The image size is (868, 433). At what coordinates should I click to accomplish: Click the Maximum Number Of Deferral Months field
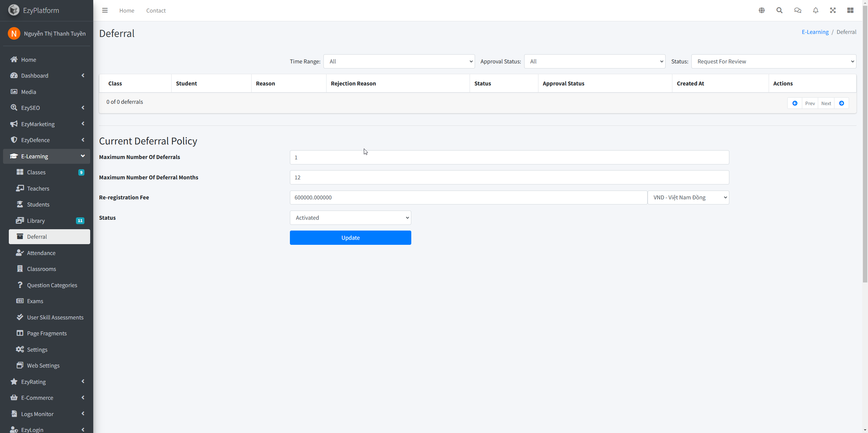click(x=509, y=177)
